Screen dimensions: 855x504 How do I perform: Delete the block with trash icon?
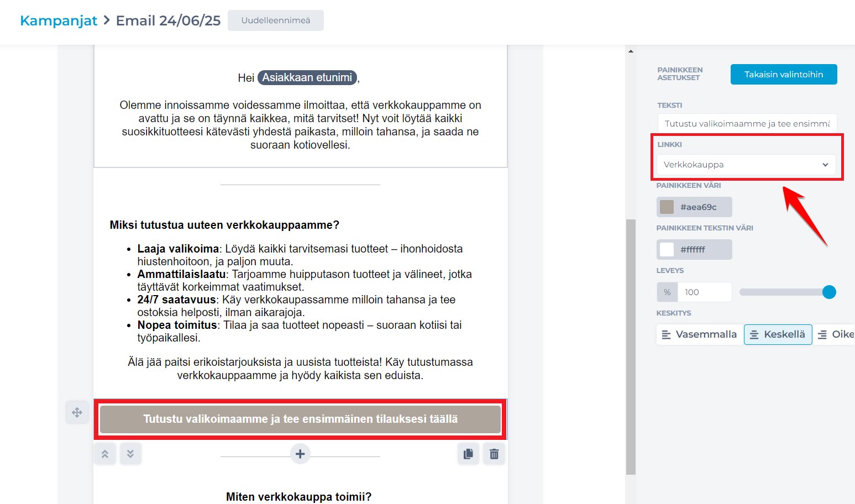click(494, 454)
